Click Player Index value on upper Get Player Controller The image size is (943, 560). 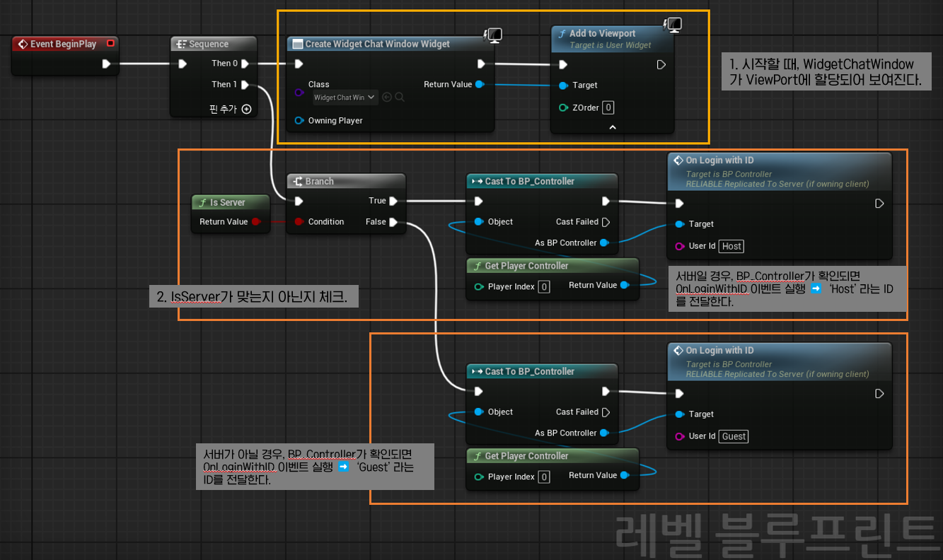click(544, 286)
